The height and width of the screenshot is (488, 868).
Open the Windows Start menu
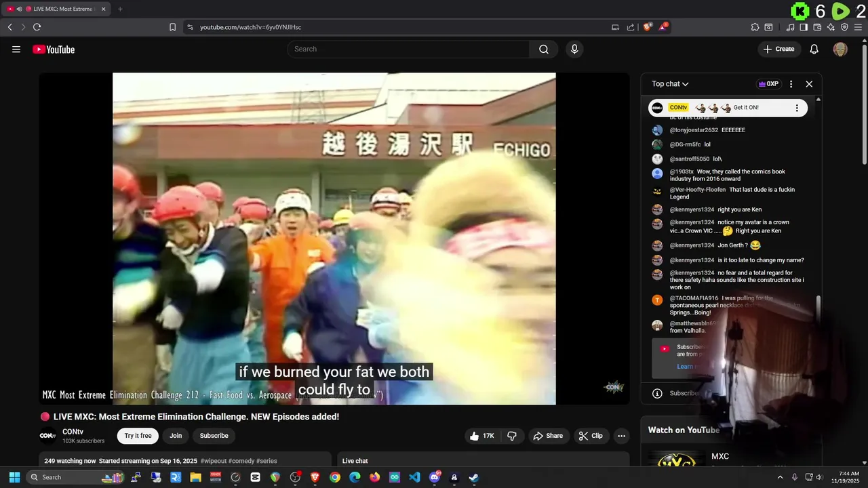14,477
